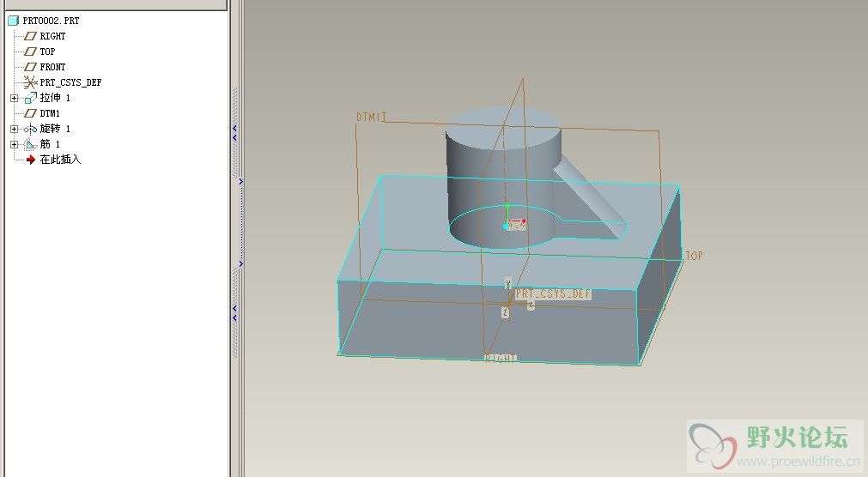Expand the 旋转 1 feature node
The height and width of the screenshot is (477, 868).
tap(15, 129)
